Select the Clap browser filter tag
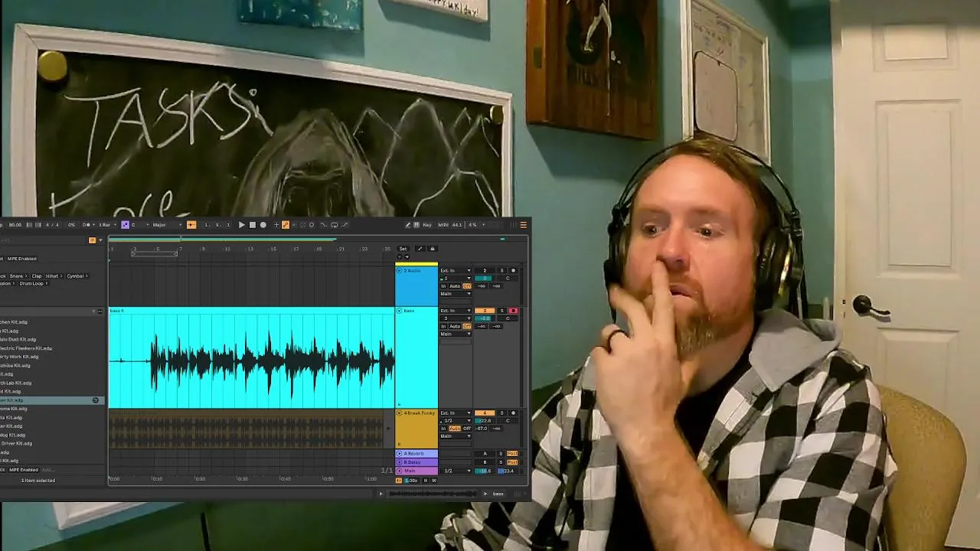The width and height of the screenshot is (980, 551). (38, 275)
